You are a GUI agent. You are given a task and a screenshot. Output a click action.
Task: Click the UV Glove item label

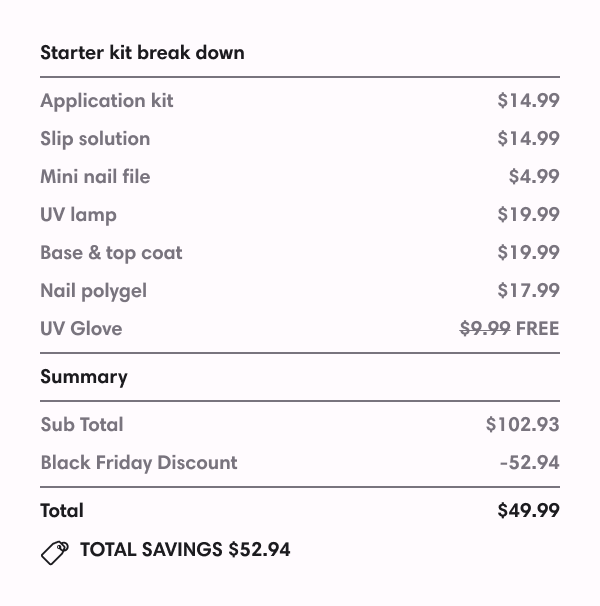coord(81,328)
